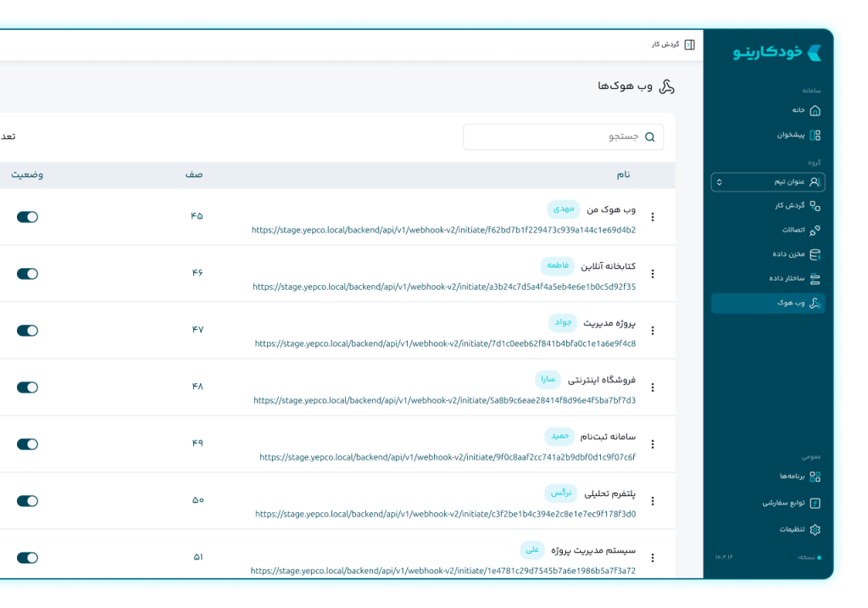This screenshot has width=868, height=608.
Task: Click the گردش کار workflow sidebar icon
Action: (x=815, y=206)
